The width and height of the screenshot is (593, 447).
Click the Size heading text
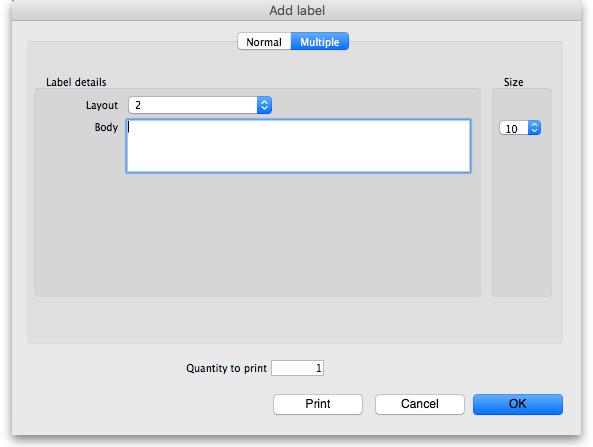(514, 82)
